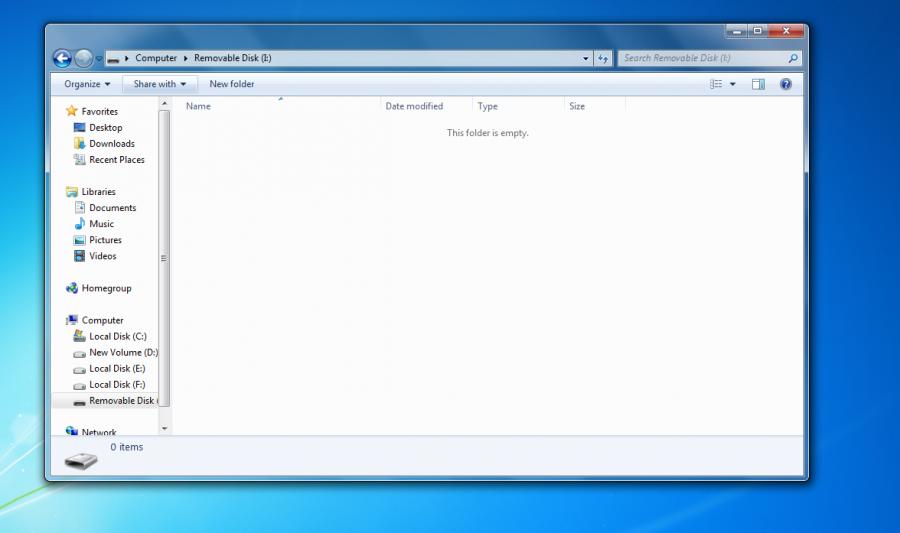Select Libraries in navigation pane
This screenshot has height=533, width=900.
coord(98,192)
